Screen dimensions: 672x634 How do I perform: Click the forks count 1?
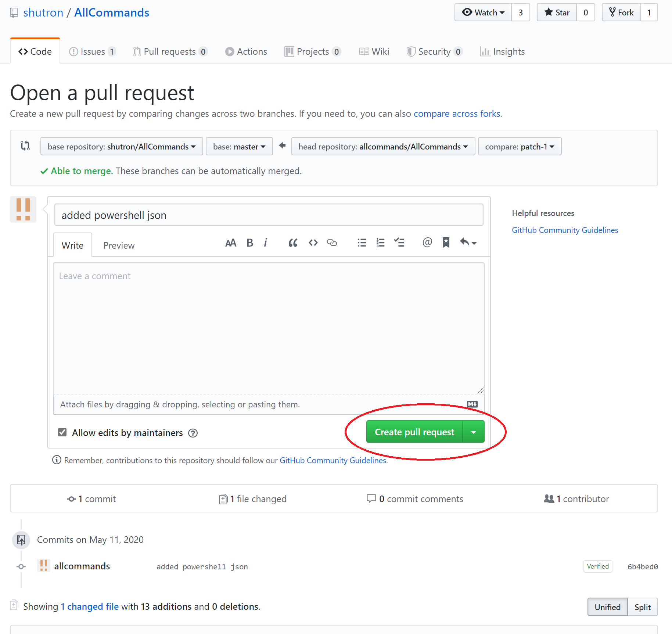coord(649,12)
